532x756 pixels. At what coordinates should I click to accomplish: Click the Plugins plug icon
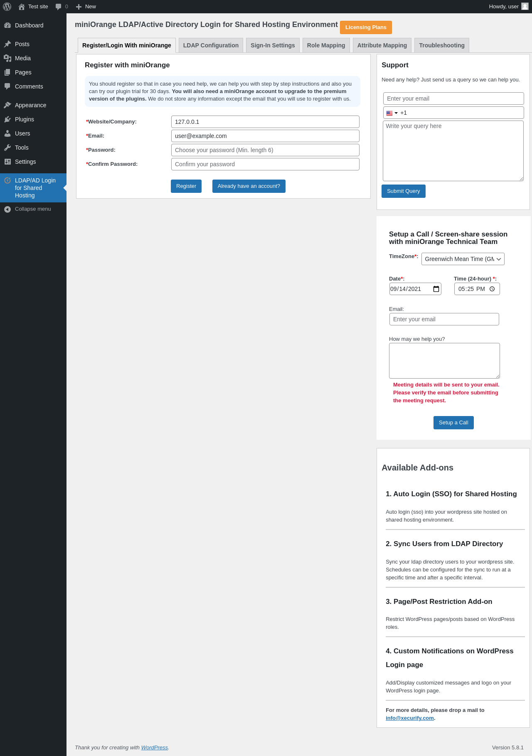pos(7,119)
